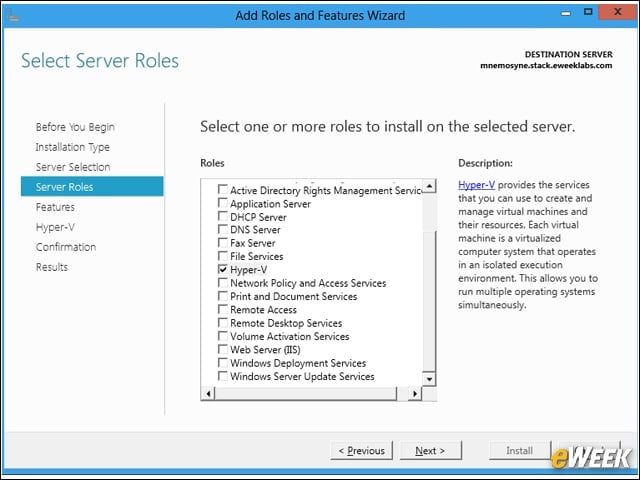Uncheck the Hyper-V role checkbox
The height and width of the screenshot is (480, 640).
[x=223, y=269]
